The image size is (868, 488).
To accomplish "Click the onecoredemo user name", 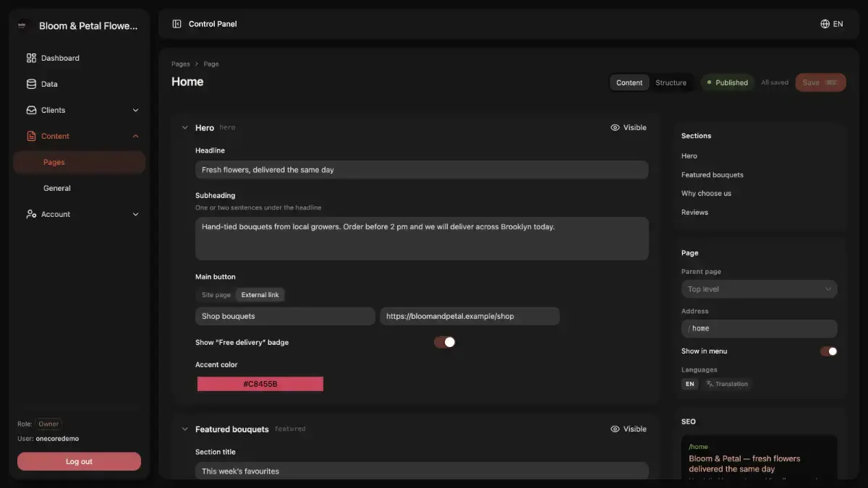I will click(57, 439).
